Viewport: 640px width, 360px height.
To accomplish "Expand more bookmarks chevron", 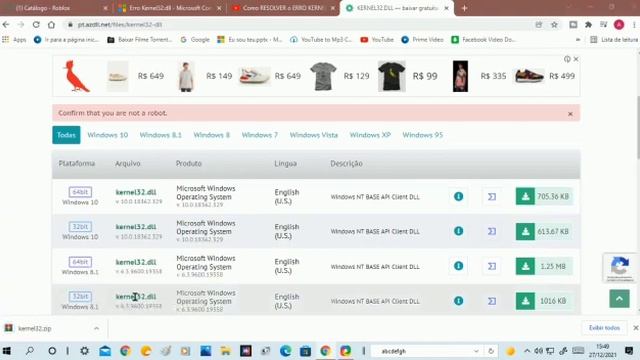I will pos(578,40).
